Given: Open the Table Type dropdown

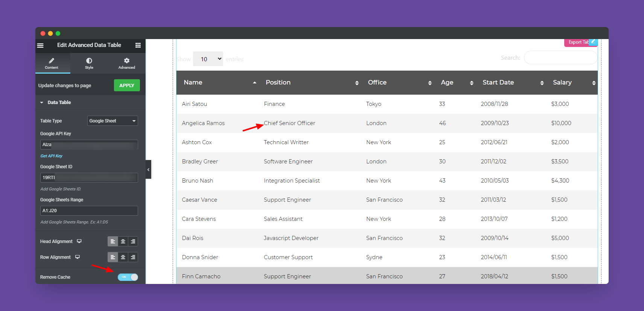Looking at the screenshot, I should pos(112,121).
